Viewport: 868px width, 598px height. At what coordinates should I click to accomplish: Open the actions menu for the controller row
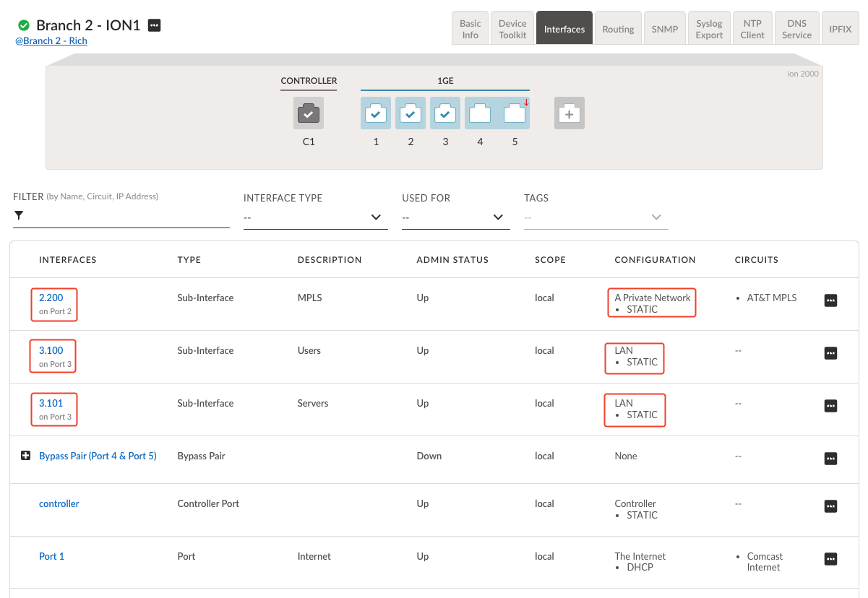point(830,506)
